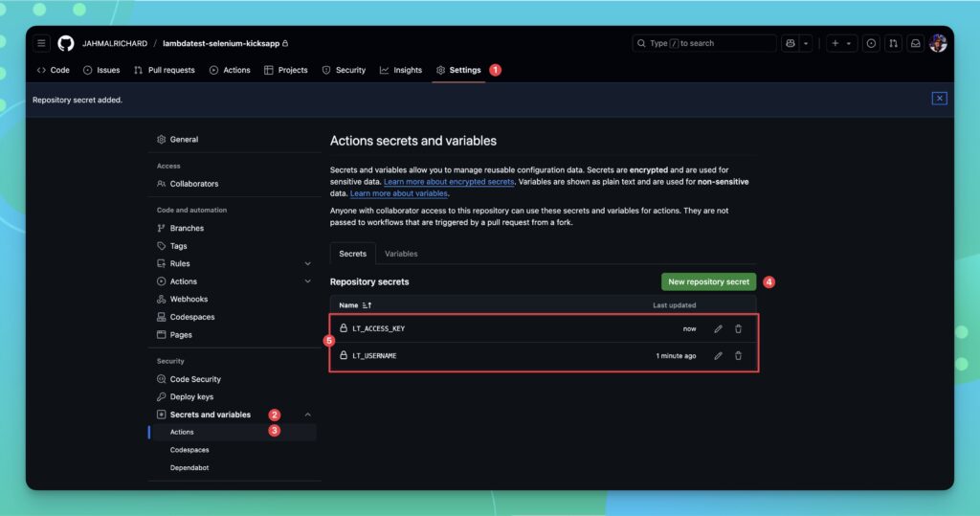Open the hamburger navigation menu

point(41,43)
